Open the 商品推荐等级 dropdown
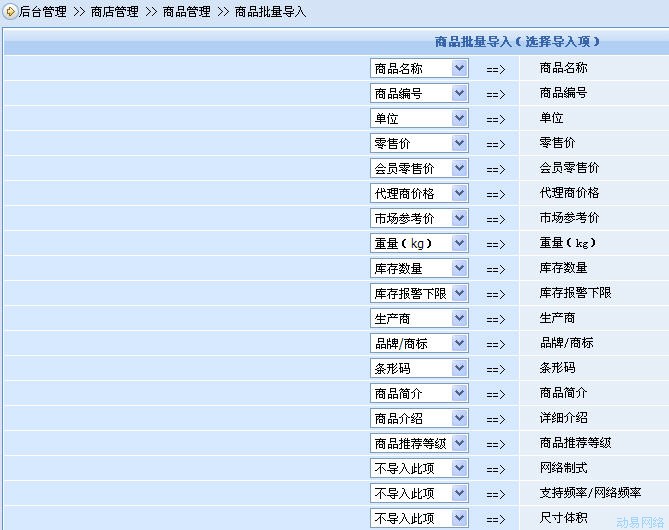669x530 pixels. coord(418,443)
